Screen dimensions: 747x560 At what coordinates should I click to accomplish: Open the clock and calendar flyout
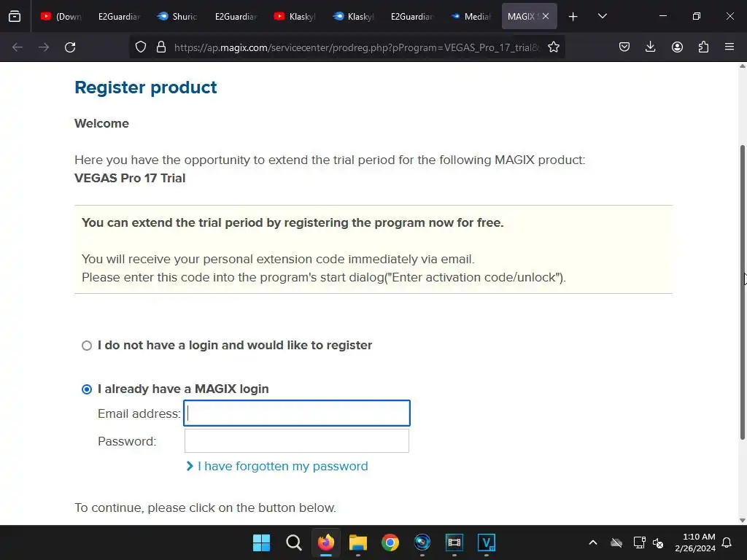(695, 542)
